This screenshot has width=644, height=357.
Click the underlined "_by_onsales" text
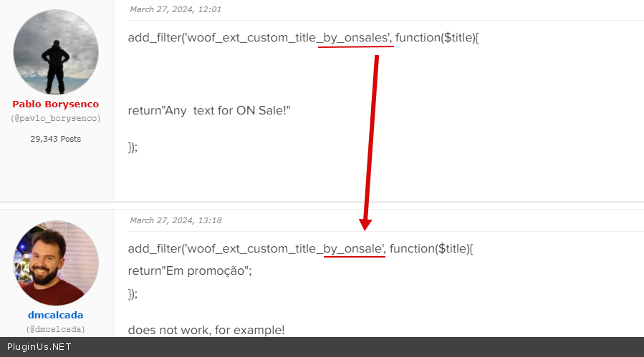[355, 37]
